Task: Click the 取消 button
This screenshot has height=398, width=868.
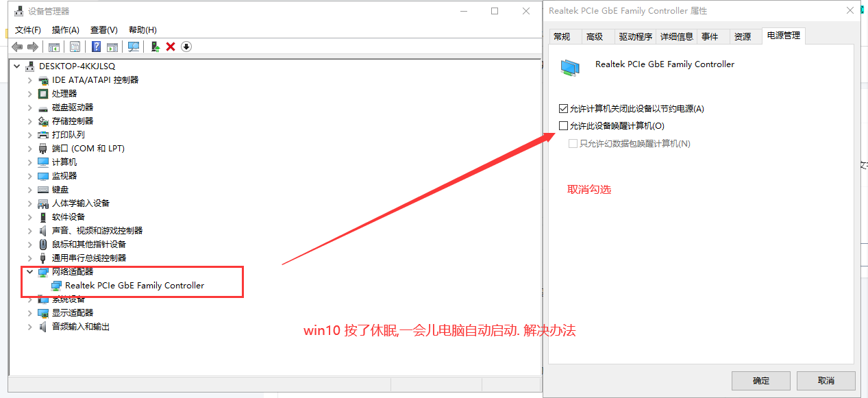Action: (x=825, y=381)
